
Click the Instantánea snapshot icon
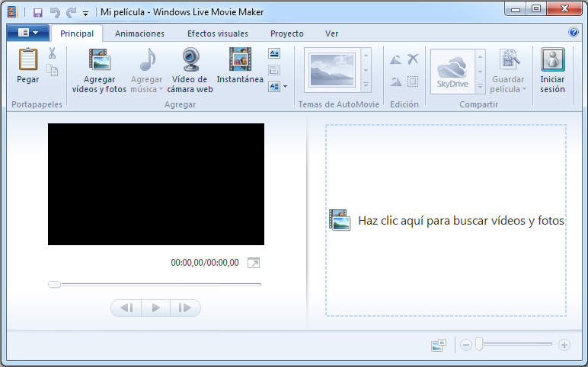pyautogui.click(x=240, y=59)
